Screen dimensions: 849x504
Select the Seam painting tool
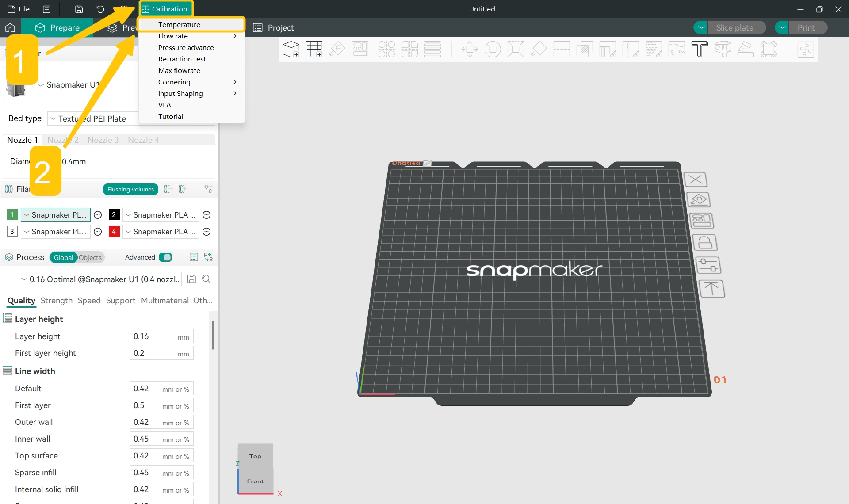(631, 50)
